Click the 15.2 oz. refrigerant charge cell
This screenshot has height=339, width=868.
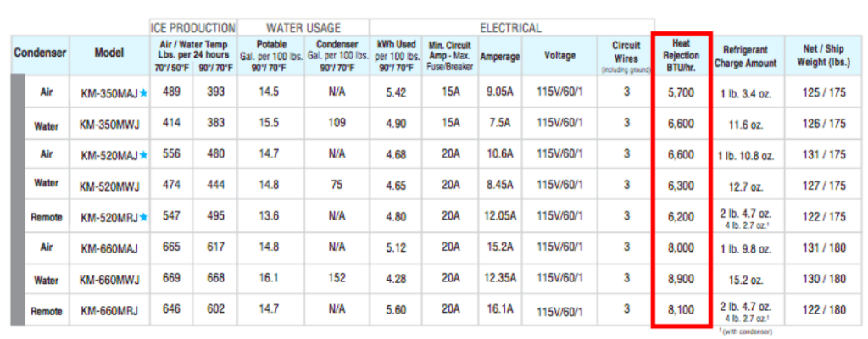[745, 281]
